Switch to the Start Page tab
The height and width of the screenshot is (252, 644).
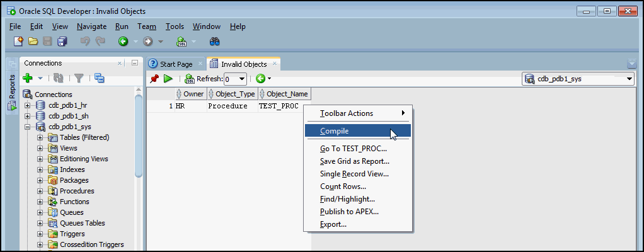[175, 64]
